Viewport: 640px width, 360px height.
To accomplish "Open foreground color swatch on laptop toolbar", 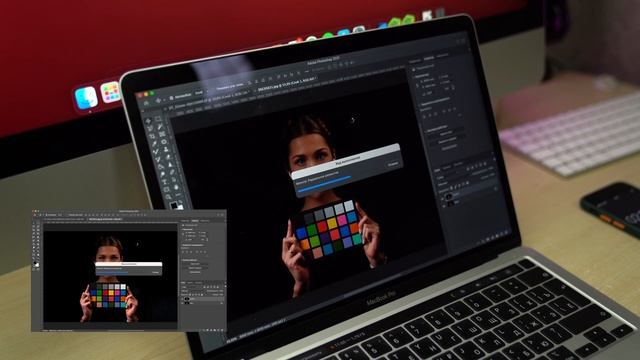I will coord(174,205).
